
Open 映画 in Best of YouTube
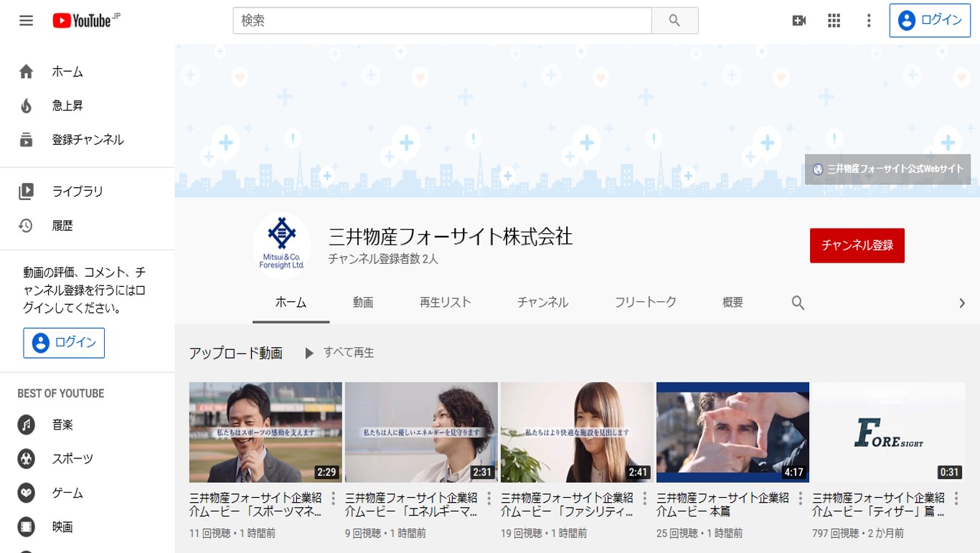tap(62, 527)
